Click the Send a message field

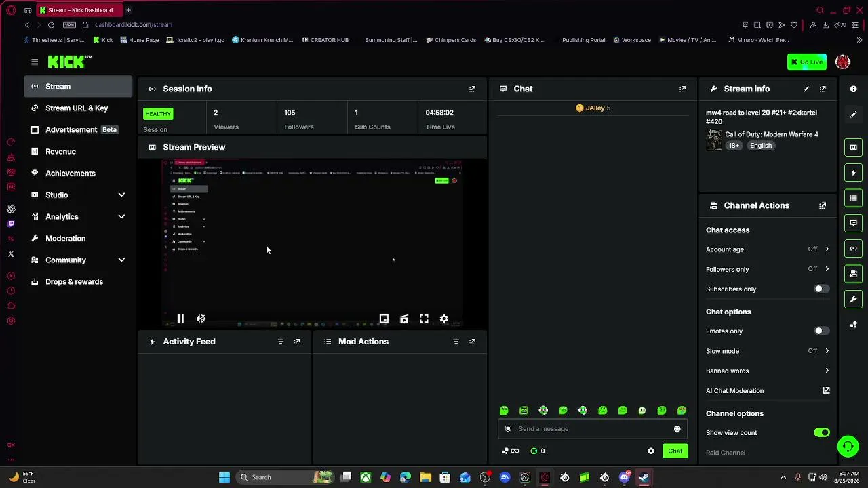coord(593,428)
